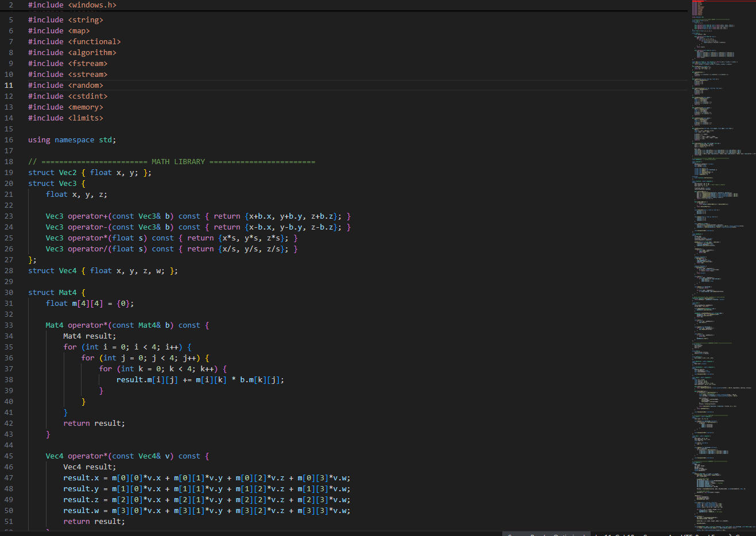
Task: Click 'Vec4 operator*(const Vec4& v)' definition
Action: 127,456
